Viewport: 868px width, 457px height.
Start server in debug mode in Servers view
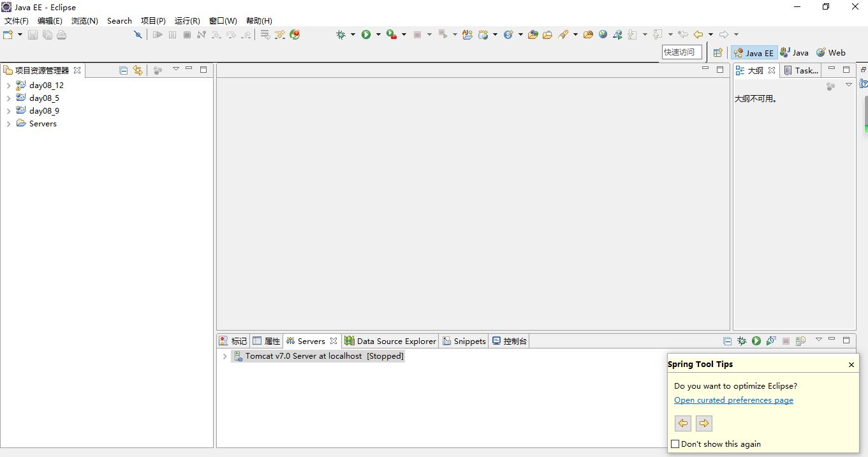(742, 341)
